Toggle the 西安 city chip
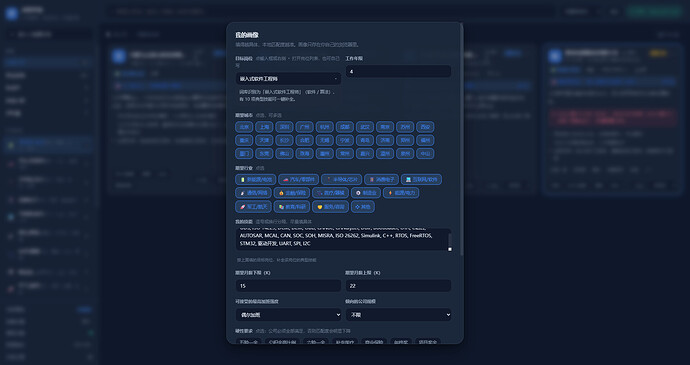 425,127
